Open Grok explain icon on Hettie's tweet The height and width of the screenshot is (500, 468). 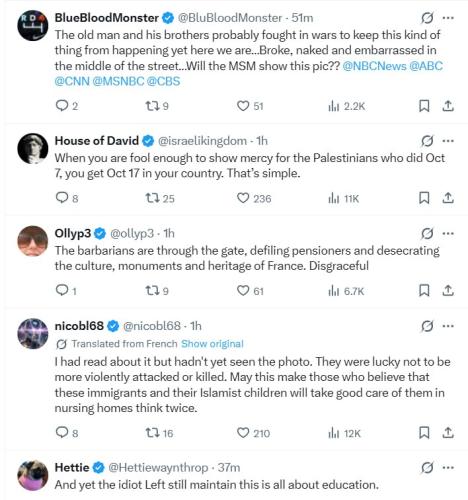click(x=427, y=468)
